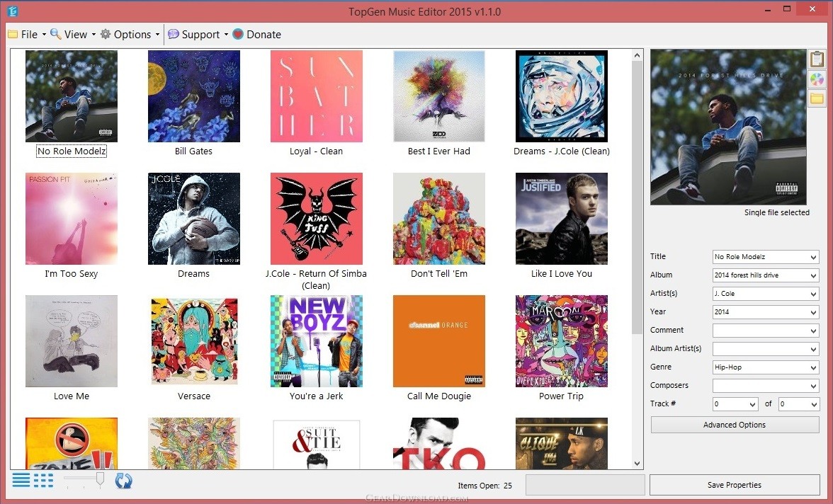Open the Support menu

point(198,35)
